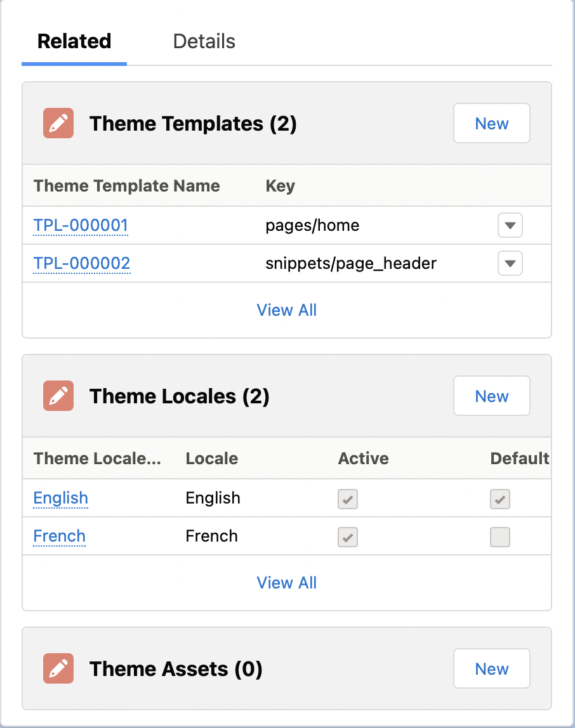Open the Theme Locales (2) related list
The height and width of the screenshot is (728, 575).
(180, 396)
